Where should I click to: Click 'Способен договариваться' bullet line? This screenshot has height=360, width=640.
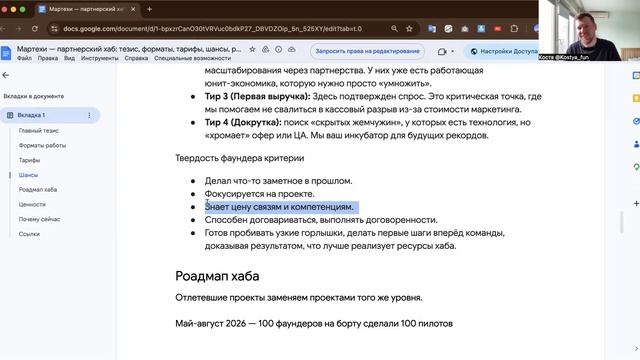321,220
